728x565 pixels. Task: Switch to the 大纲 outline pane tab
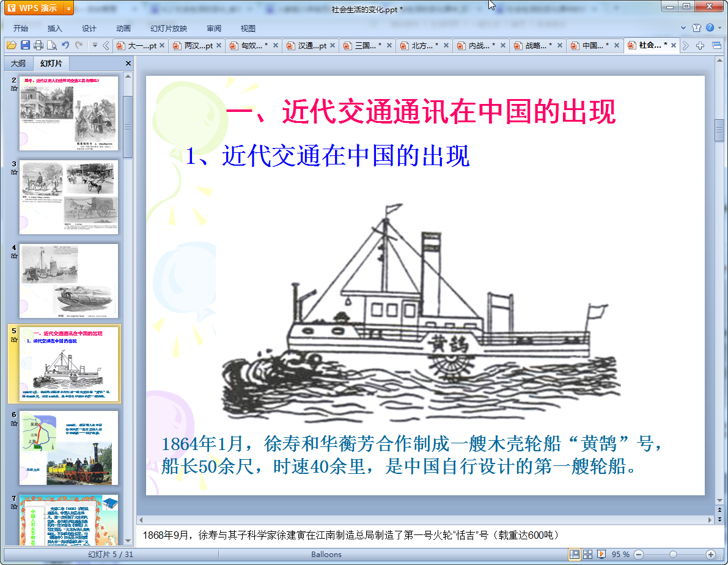[18, 63]
